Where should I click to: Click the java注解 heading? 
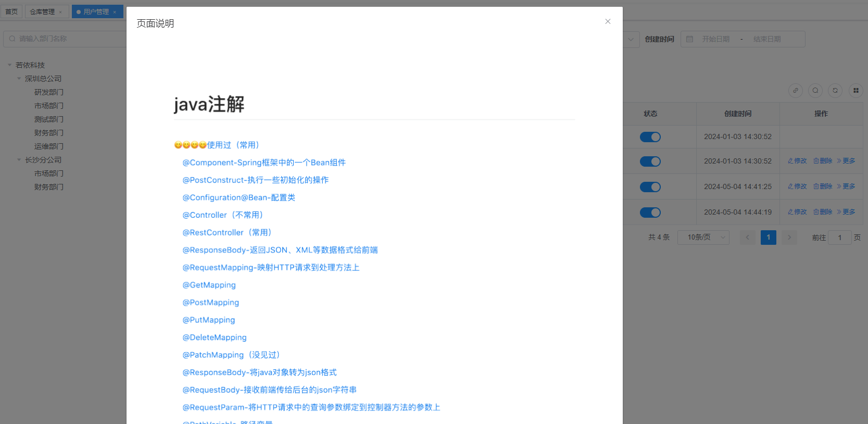click(x=209, y=104)
